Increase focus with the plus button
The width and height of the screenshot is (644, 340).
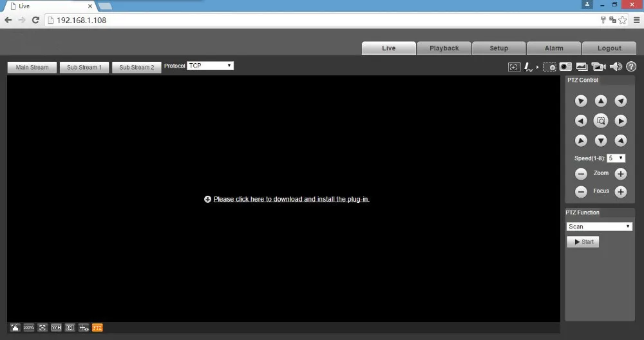tap(621, 191)
